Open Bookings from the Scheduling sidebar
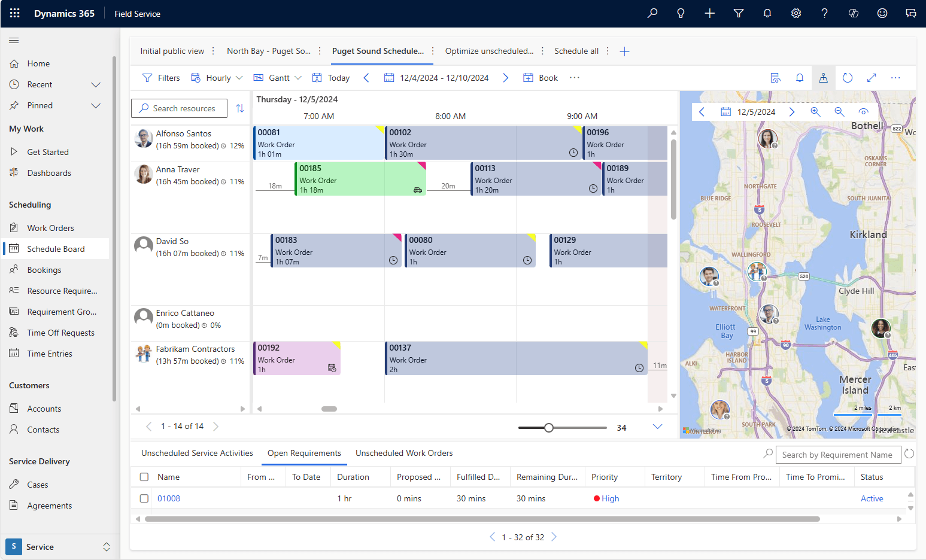The width and height of the screenshot is (926, 560). [x=45, y=269]
